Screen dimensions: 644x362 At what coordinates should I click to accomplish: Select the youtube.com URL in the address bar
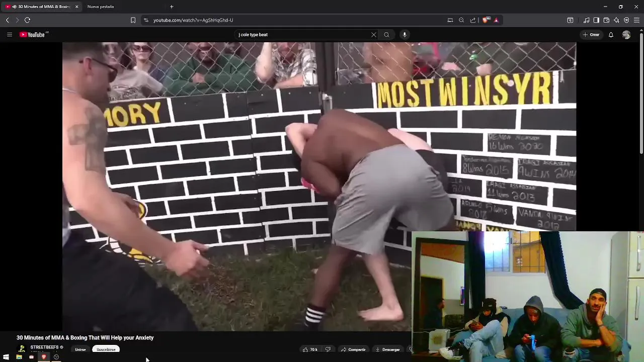193,20
